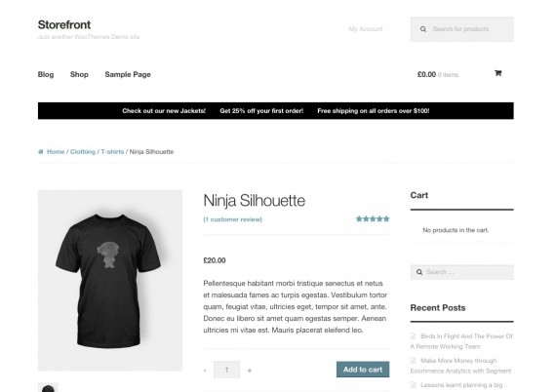Go to Sample Page in navigation
Viewport: 556px width, 392px height.
coord(128,74)
